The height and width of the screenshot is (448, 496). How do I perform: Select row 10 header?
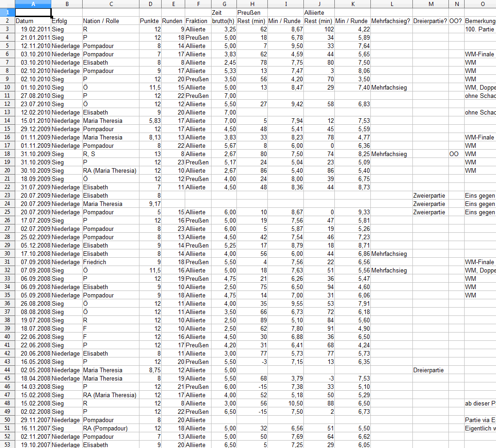[7, 87]
